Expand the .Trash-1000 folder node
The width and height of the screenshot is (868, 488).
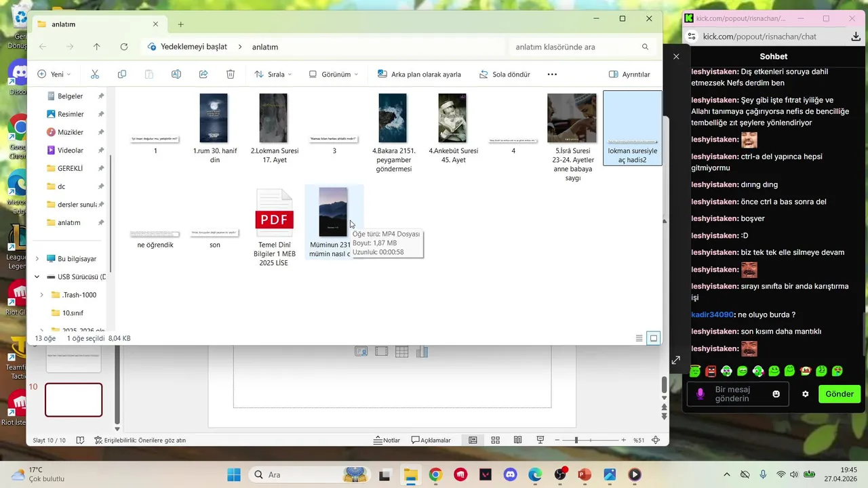(42, 295)
